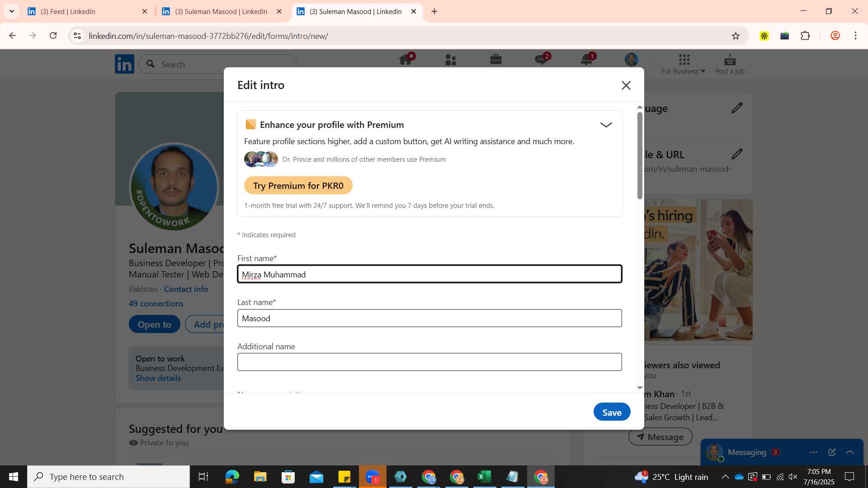Image resolution: width=868 pixels, height=488 pixels.
Task: Select the Additional name input
Action: click(429, 362)
